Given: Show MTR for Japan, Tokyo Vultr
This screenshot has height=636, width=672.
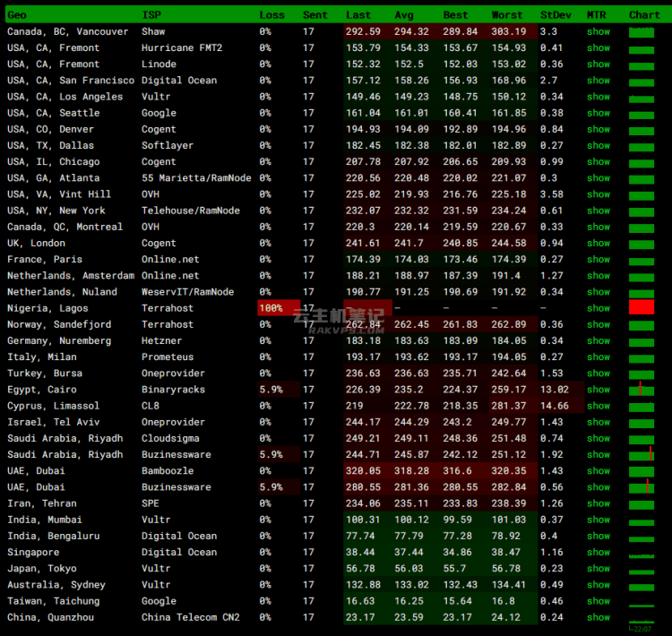Looking at the screenshot, I should coord(599,568).
